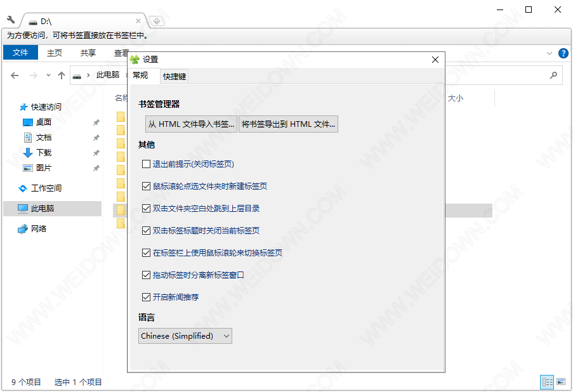Toggle 双击标签标题时关闭当前标签页 checkbox
Viewport: 573px width, 392px height.
point(146,230)
